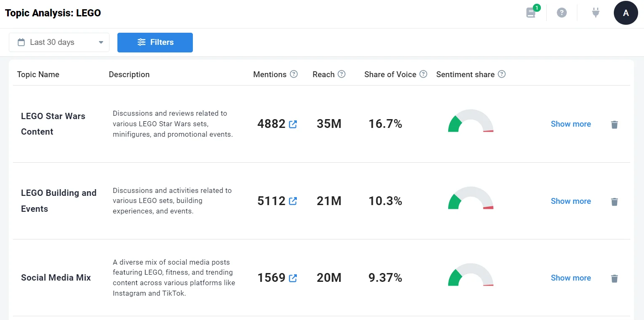The width and height of the screenshot is (644, 320).
Task: Click the 4882 mentions count
Action: click(x=271, y=124)
